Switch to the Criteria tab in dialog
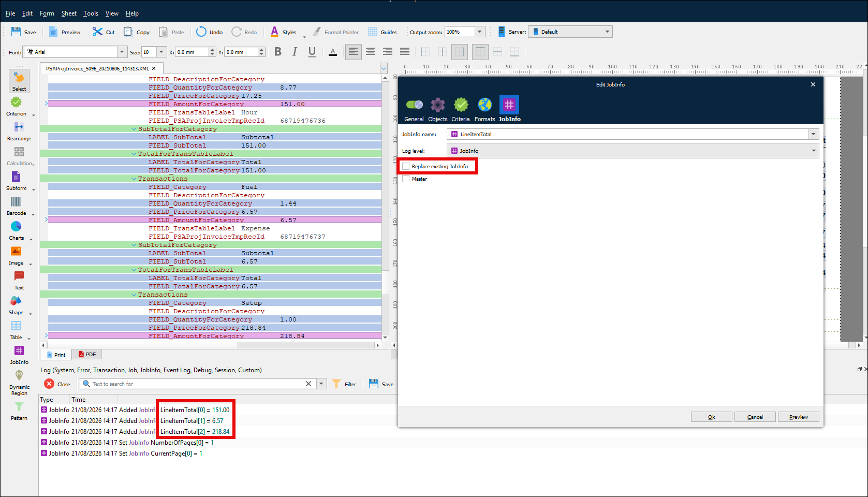 (461, 110)
